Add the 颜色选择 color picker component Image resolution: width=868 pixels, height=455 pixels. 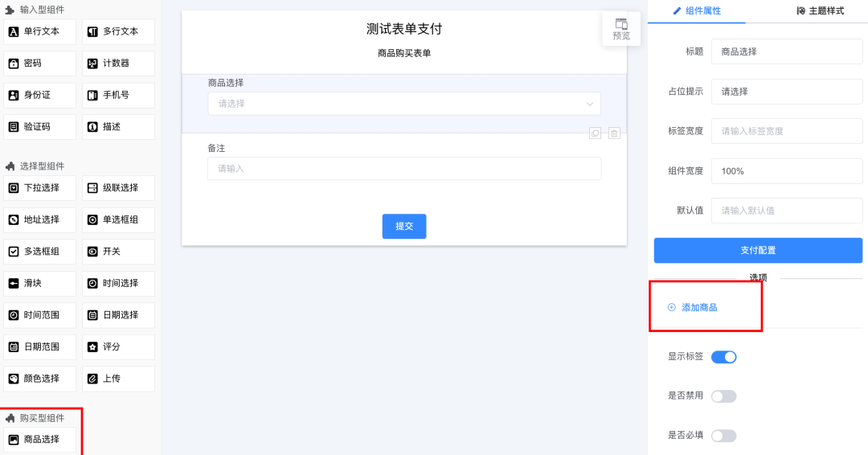(x=40, y=379)
